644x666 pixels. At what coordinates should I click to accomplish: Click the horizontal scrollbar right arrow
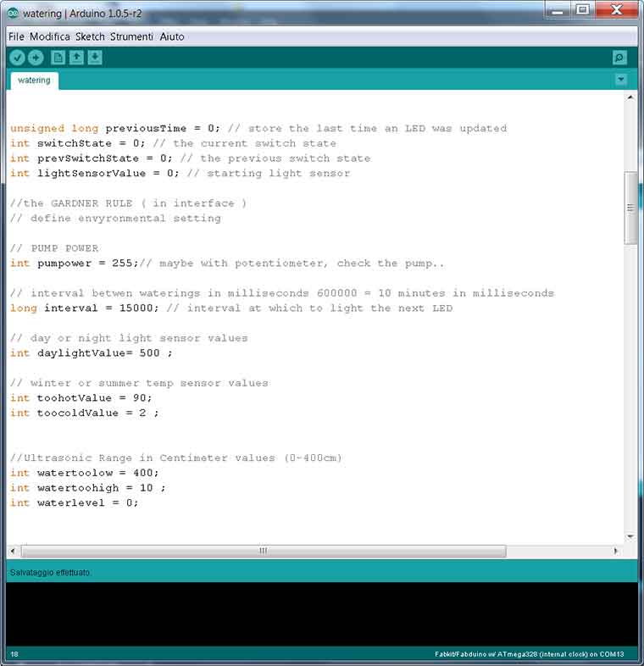pos(615,551)
